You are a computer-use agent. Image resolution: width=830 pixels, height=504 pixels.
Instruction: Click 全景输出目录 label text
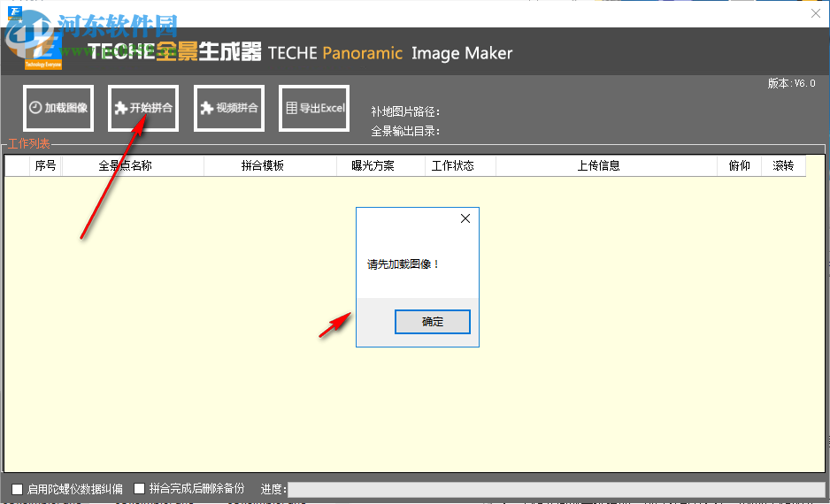405,131
